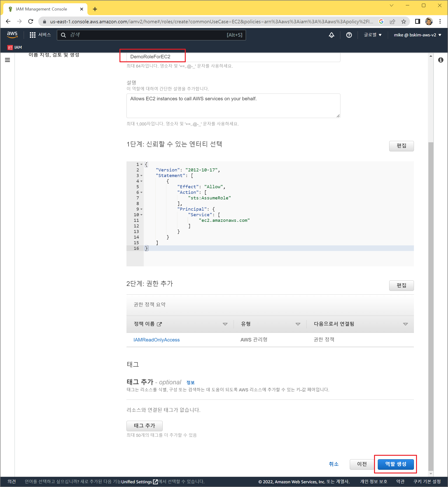Open the IAMReadOnlyAccess policy link
Screen dimensions: 448x487
(x=157, y=340)
